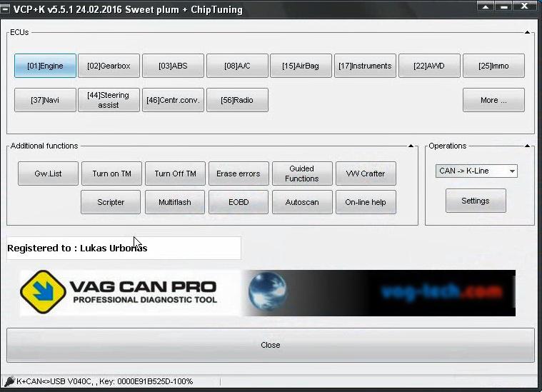Open the Settings button
The image size is (542, 392).
[476, 201]
